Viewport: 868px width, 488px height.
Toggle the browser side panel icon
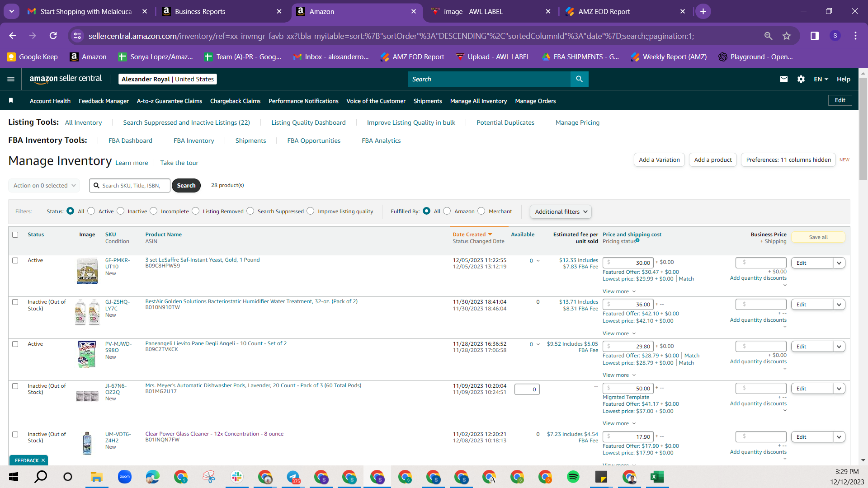[x=815, y=36]
